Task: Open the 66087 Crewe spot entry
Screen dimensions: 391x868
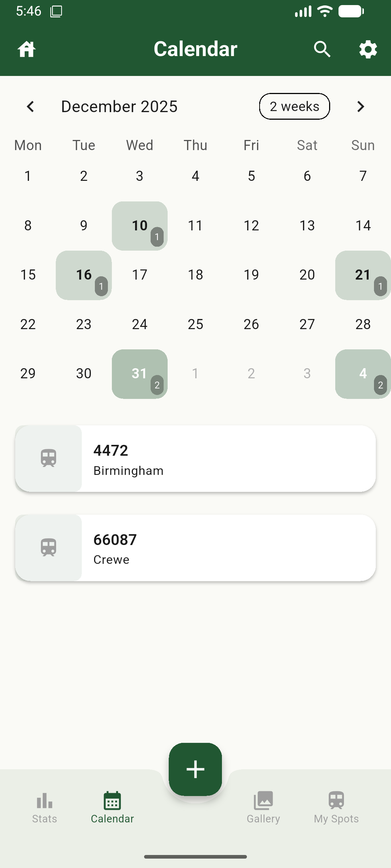Action: pos(228,548)
